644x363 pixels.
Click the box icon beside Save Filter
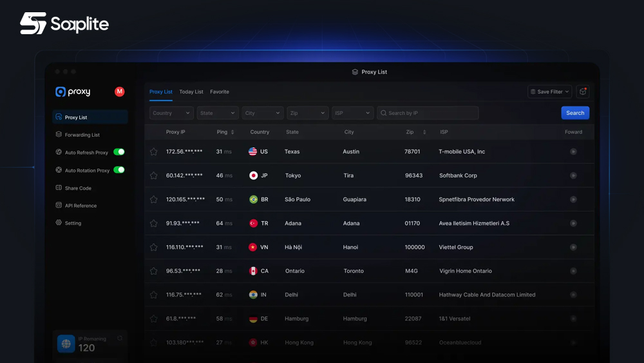click(x=583, y=92)
